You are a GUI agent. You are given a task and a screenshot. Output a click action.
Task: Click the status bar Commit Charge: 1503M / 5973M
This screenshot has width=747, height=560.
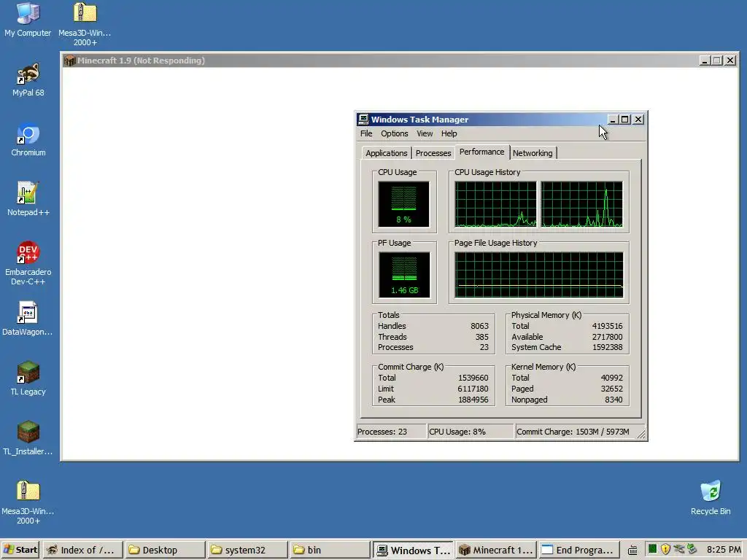coord(573,432)
